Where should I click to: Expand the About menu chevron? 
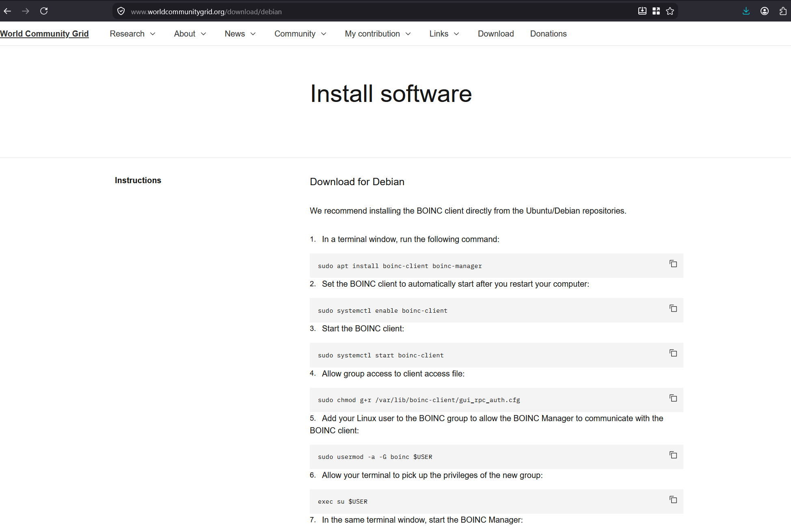coord(203,34)
